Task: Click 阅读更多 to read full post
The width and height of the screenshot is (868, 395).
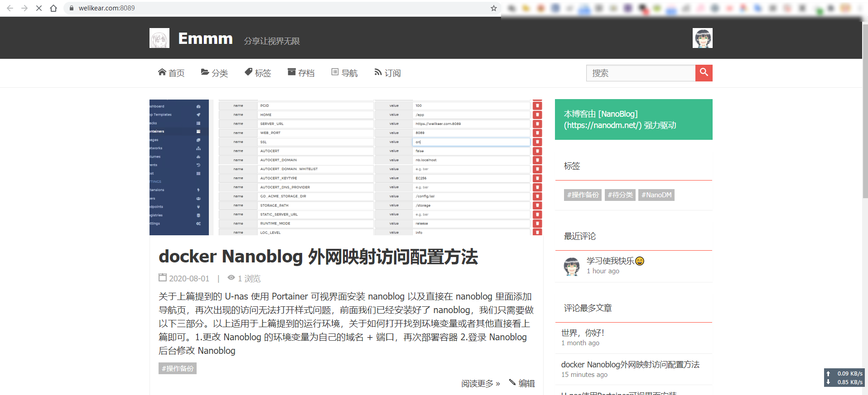Action: pyautogui.click(x=480, y=384)
